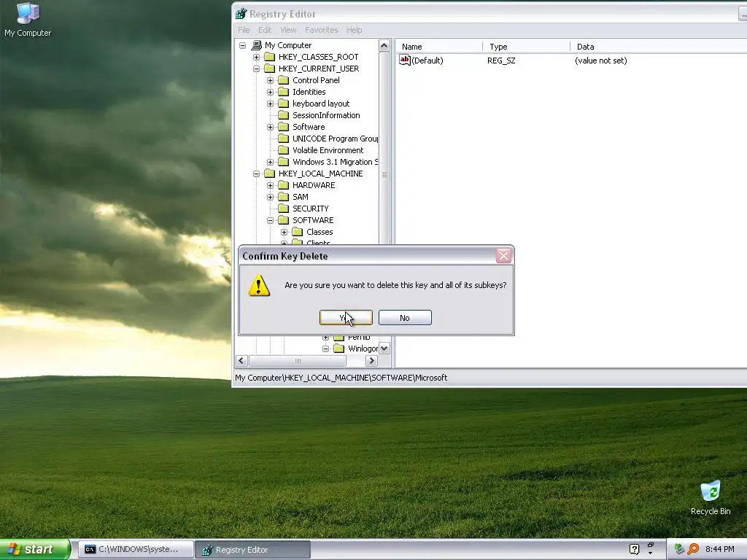Open the My Computer desktop icon
747x560 pixels.
[28, 20]
